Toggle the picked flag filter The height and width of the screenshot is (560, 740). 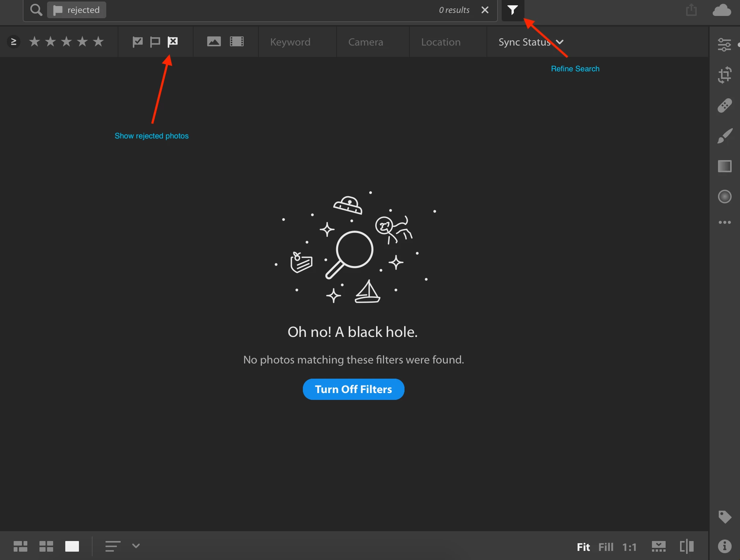click(137, 42)
